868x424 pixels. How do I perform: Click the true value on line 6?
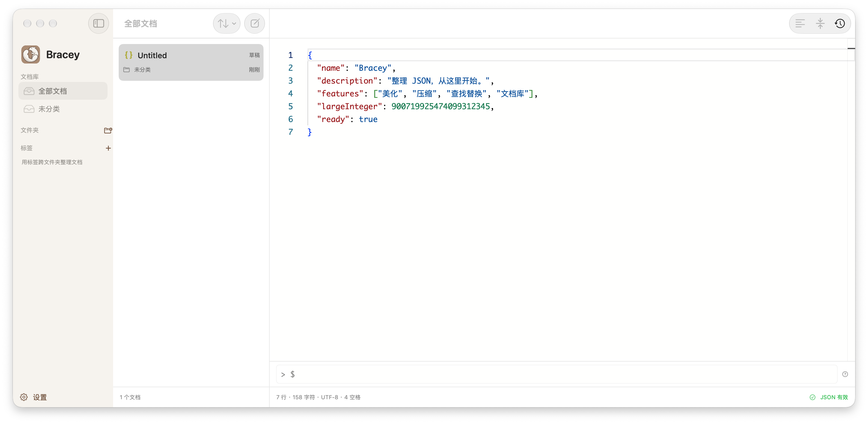pyautogui.click(x=368, y=119)
